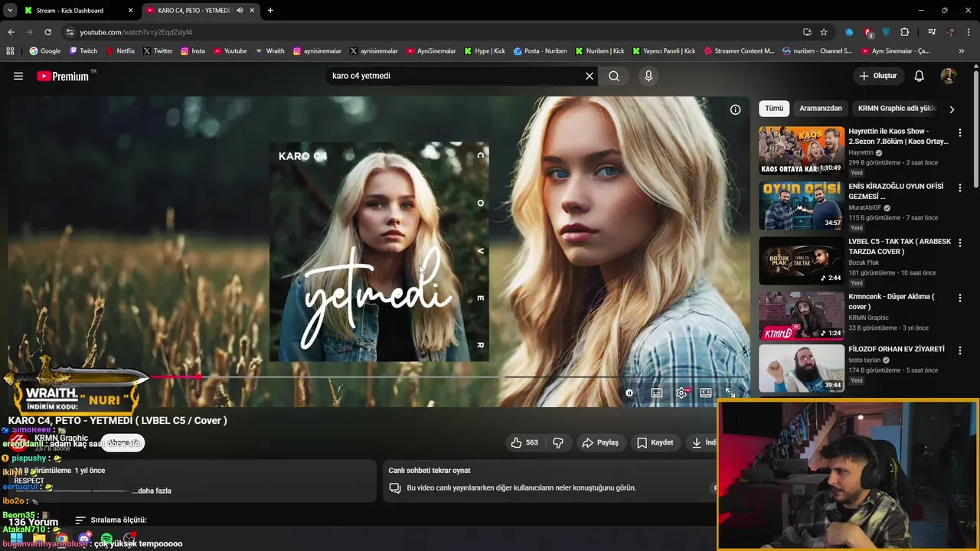Open the browser apps grid shortcut
Image resolution: width=980 pixels, height=551 pixels.
click(x=11, y=51)
